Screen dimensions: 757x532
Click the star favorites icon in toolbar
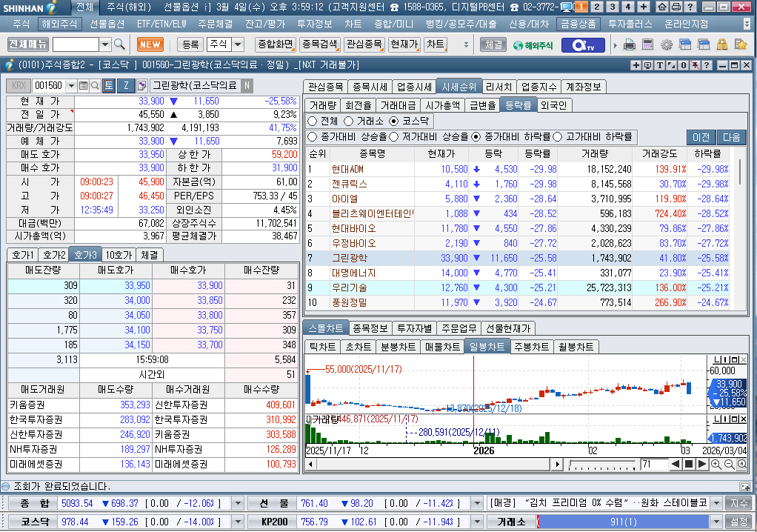[x=741, y=45]
